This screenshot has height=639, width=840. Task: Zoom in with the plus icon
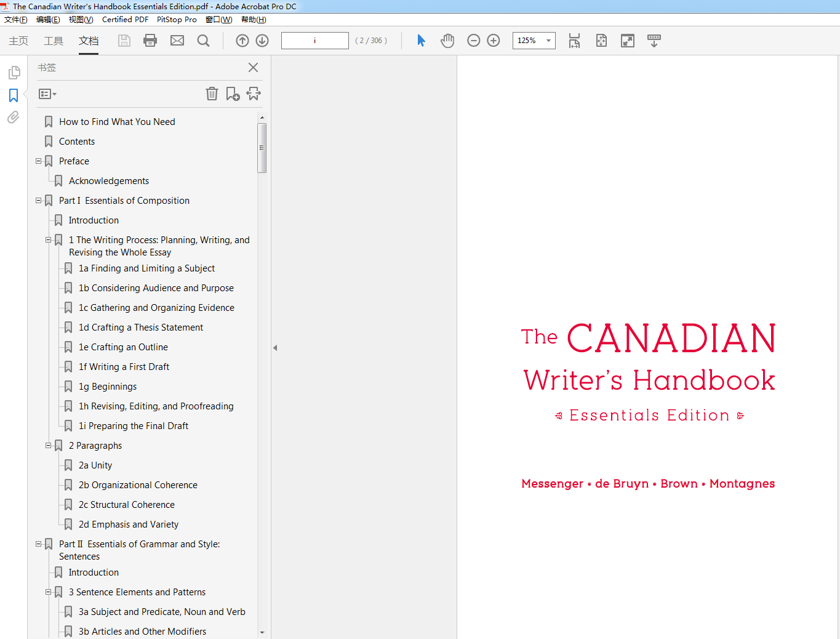(x=494, y=41)
